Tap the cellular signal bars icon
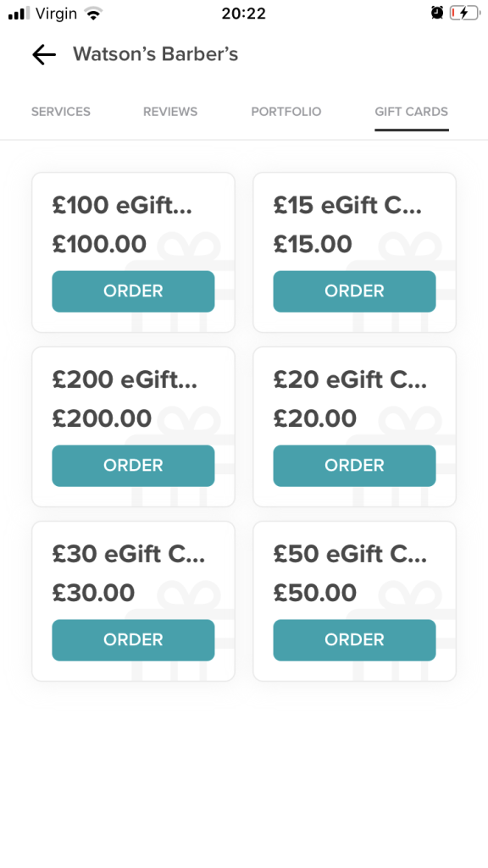 (19, 14)
